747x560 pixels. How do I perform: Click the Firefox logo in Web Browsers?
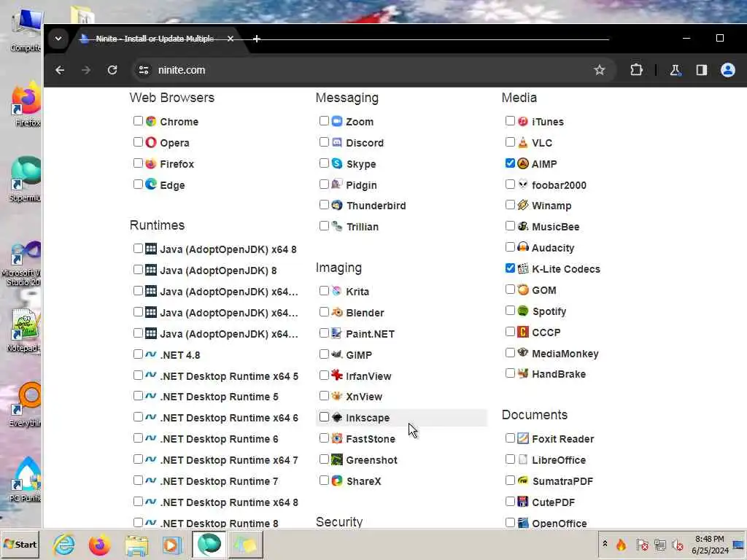pos(151,163)
